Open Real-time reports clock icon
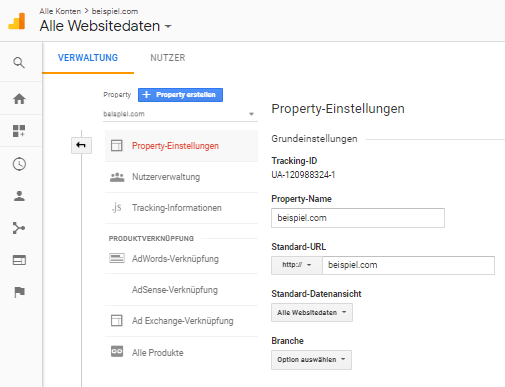This screenshot has width=505, height=387. click(19, 164)
